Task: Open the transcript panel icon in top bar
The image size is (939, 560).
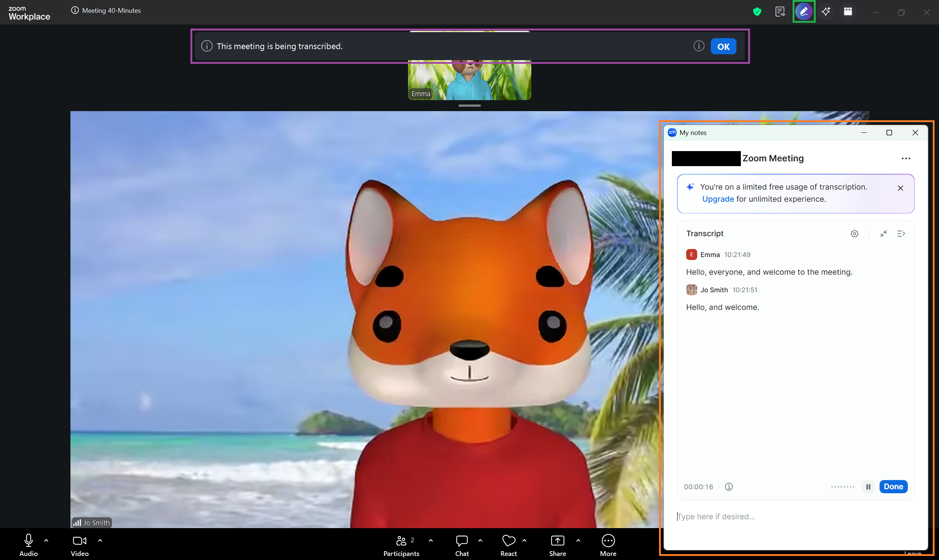Action: click(780, 12)
